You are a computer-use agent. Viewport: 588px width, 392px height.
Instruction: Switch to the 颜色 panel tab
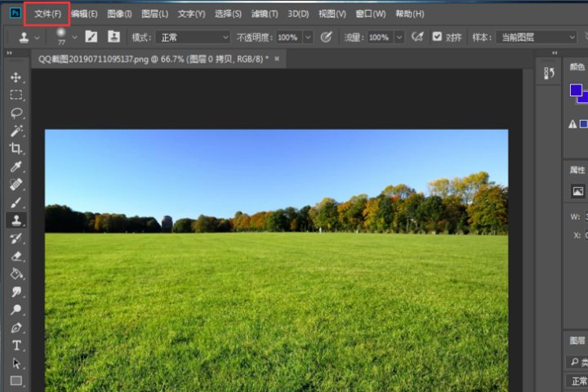point(577,67)
